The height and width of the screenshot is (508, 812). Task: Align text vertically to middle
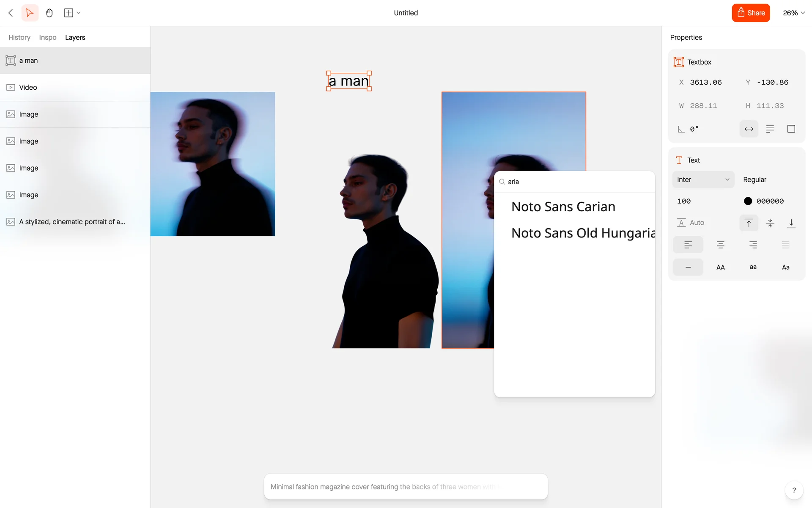pyautogui.click(x=770, y=223)
